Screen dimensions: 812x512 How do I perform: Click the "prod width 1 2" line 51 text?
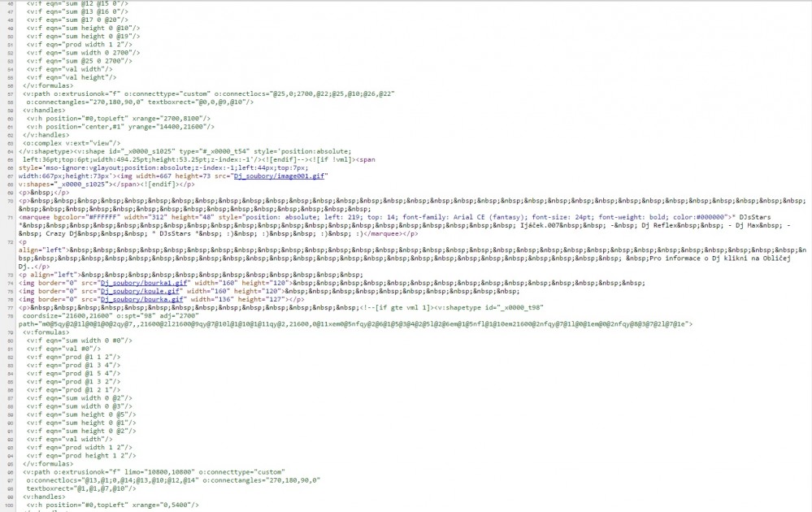click(x=82, y=44)
